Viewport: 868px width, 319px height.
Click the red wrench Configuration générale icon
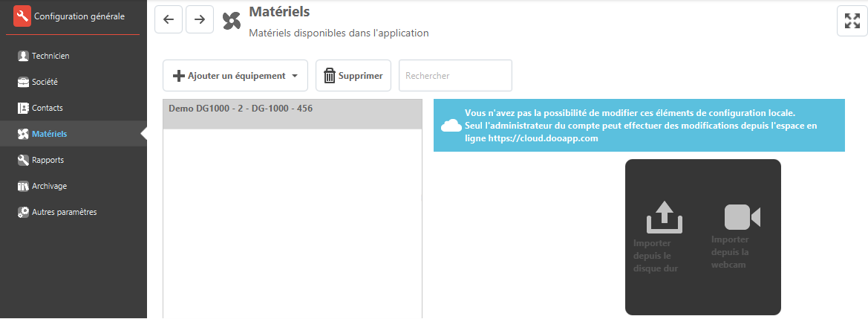tap(22, 16)
